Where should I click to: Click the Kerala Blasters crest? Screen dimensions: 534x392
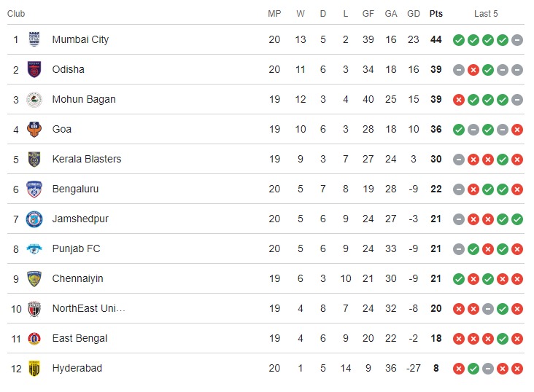[34, 159]
